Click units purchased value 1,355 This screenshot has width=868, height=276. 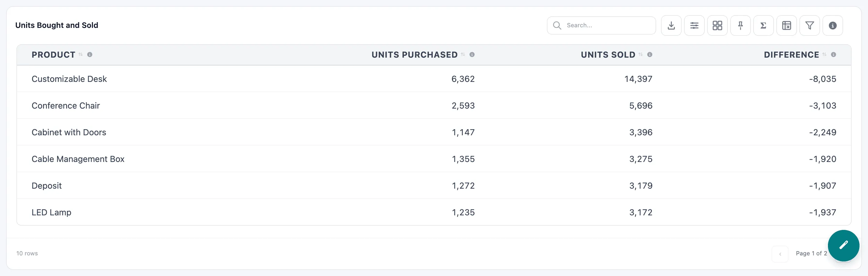pyautogui.click(x=463, y=159)
